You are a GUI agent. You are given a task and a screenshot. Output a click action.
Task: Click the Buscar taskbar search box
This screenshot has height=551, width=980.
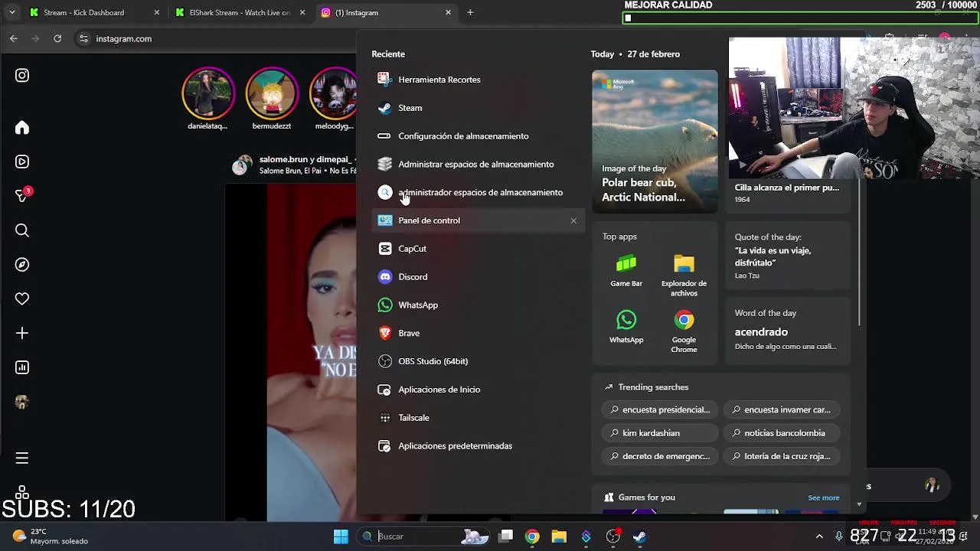coord(423,536)
